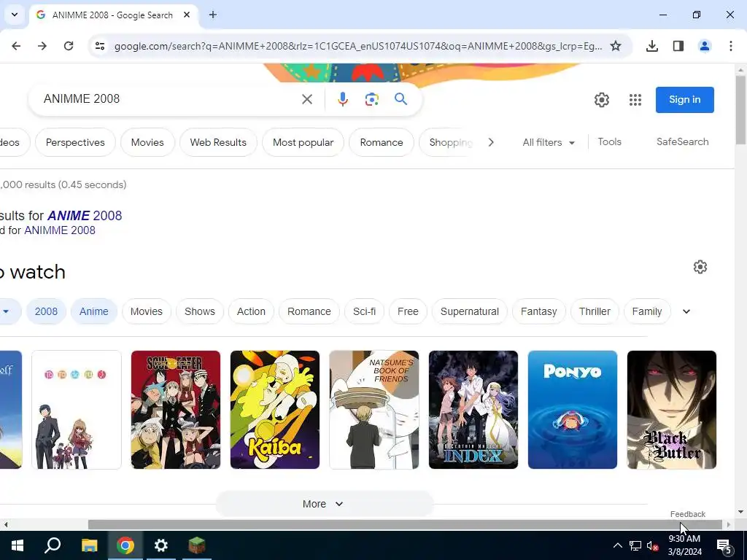The height and width of the screenshot is (560, 747).
Task: Open SafeSearch settings
Action: point(682,142)
